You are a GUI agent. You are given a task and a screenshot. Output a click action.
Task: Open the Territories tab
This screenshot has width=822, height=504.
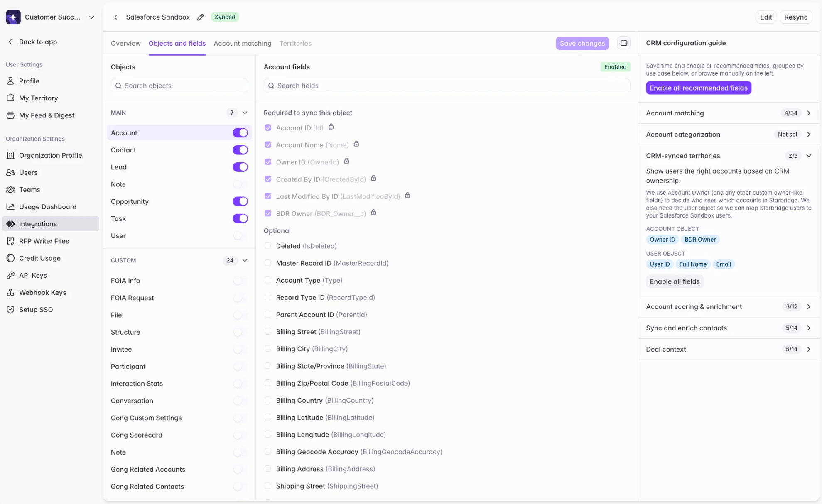click(x=295, y=43)
